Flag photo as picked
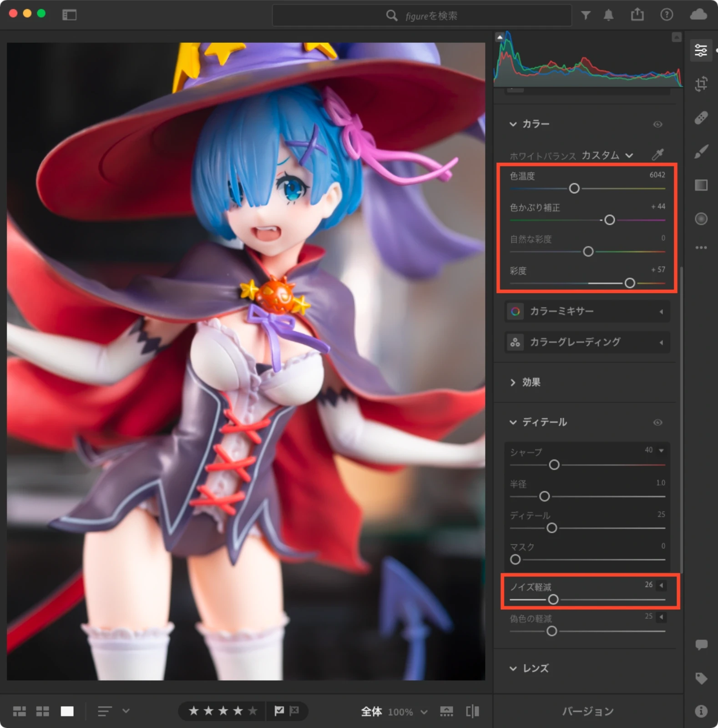The image size is (718, 728). [279, 711]
